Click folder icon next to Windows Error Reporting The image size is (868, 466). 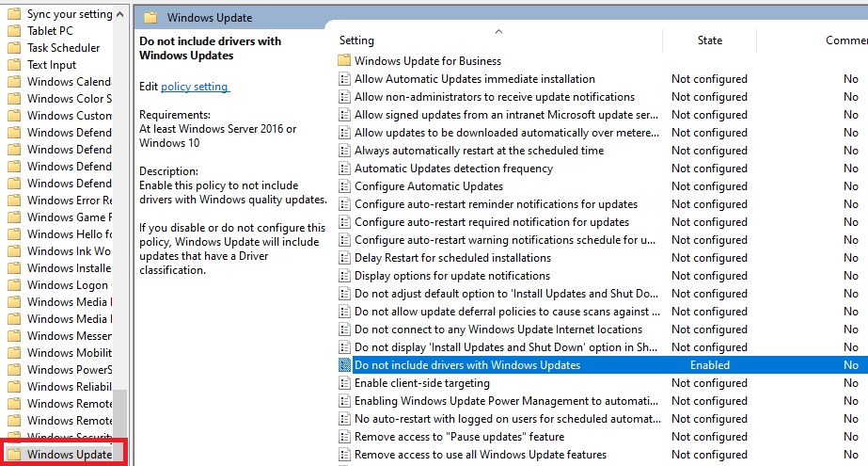tap(14, 200)
